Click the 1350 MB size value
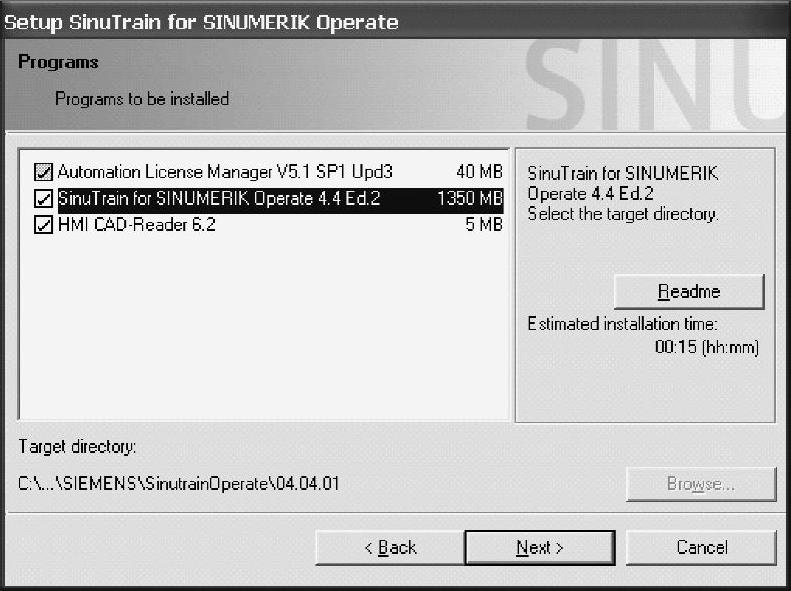 point(469,199)
